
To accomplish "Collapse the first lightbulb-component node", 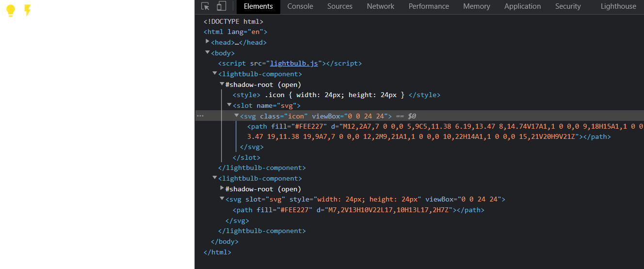I will point(215,74).
